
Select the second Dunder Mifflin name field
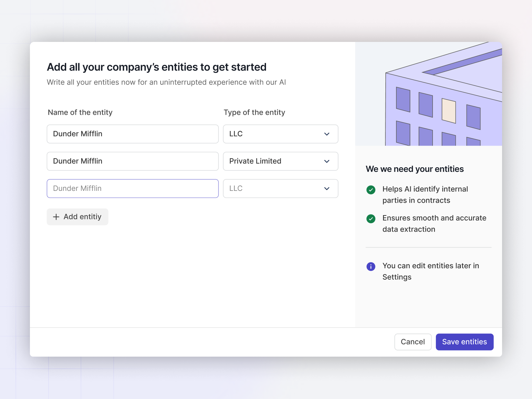click(132, 161)
